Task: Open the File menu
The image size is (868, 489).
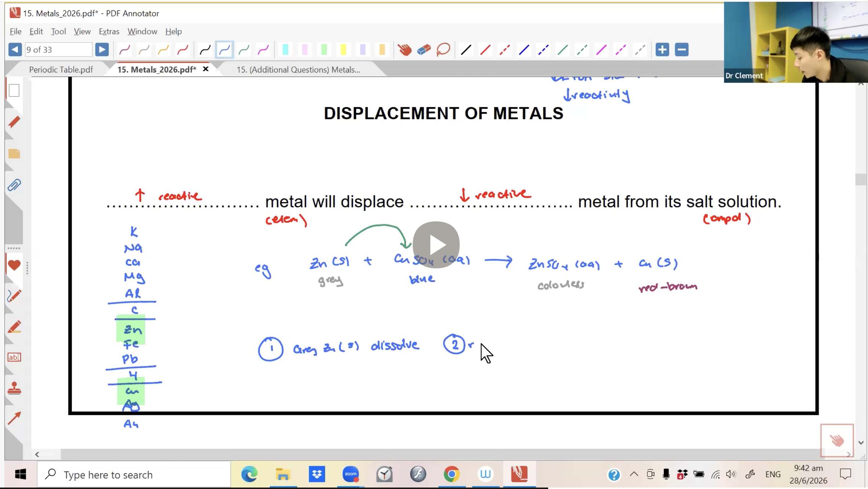Action: pyautogui.click(x=15, y=32)
